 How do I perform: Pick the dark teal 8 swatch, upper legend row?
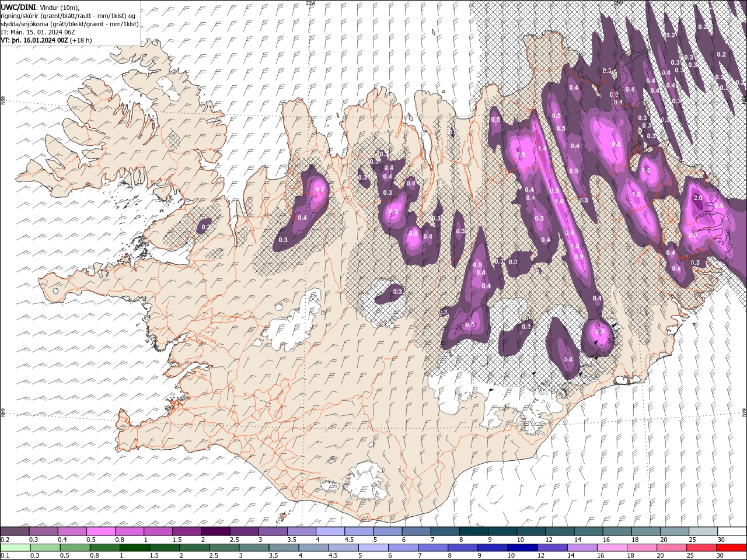pyautogui.click(x=473, y=531)
